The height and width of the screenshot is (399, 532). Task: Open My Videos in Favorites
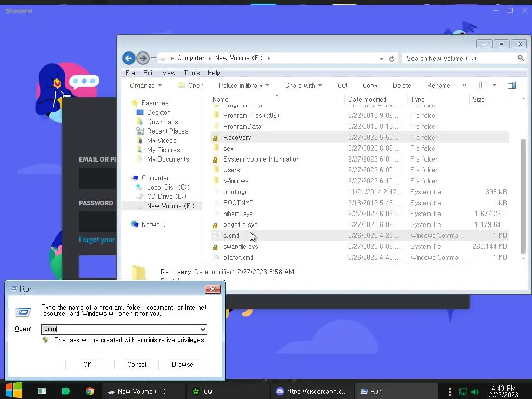click(x=162, y=140)
